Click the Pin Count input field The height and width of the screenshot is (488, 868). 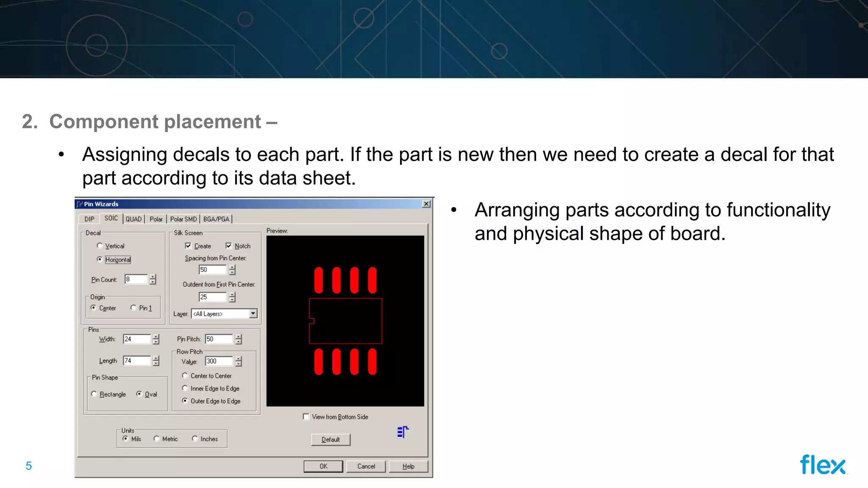[x=136, y=279]
